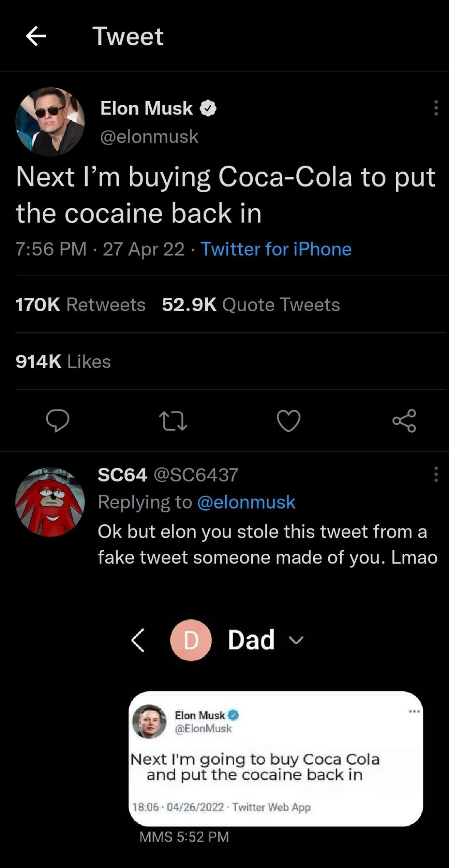The height and width of the screenshot is (868, 449).
Task: Share the tweet using the share icon
Action: point(404,420)
